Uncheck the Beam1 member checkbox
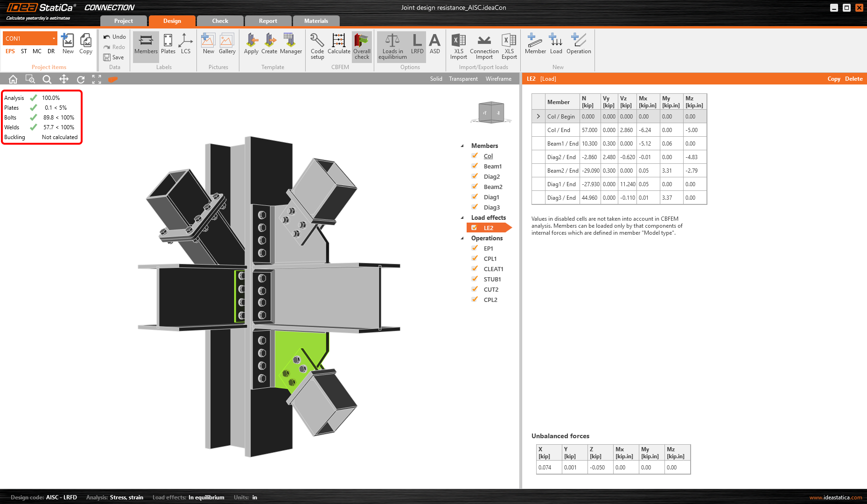Screen dimensions: 867x504 [475, 166]
